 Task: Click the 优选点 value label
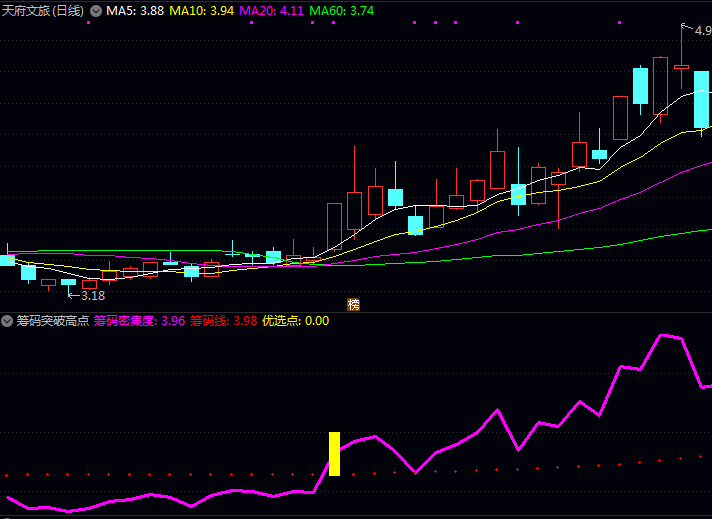click(295, 321)
